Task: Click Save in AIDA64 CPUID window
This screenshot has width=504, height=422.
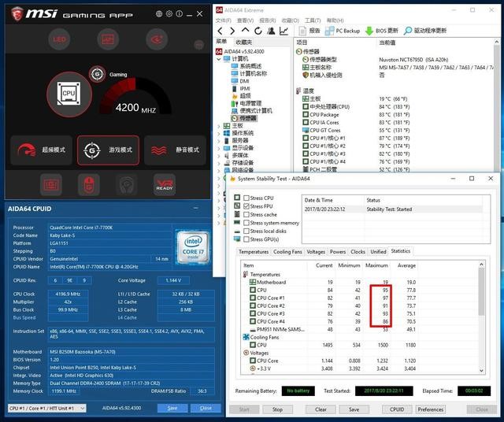Action: click(172, 408)
